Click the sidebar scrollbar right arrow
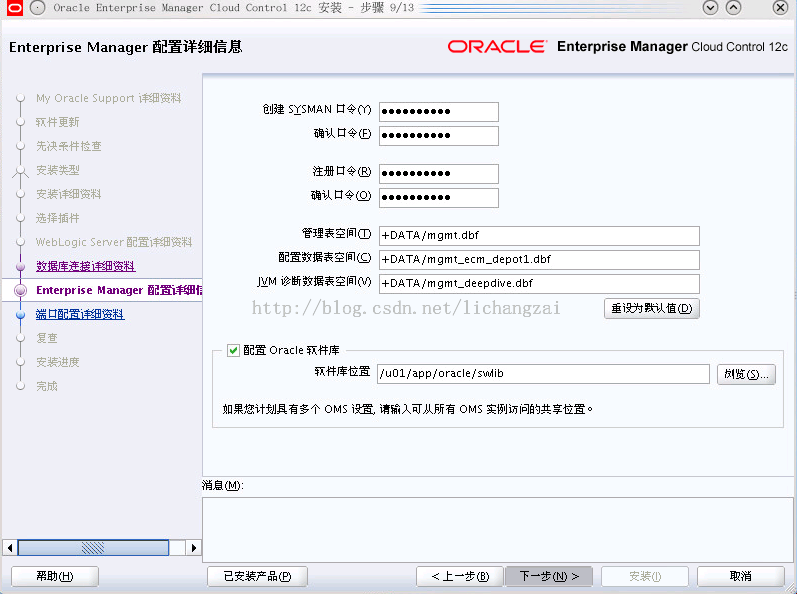 [194, 548]
